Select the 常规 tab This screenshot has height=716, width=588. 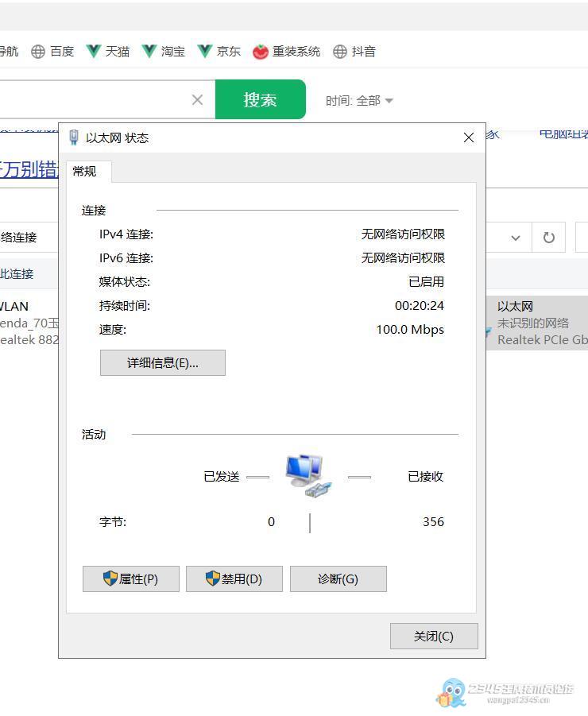[x=85, y=171]
